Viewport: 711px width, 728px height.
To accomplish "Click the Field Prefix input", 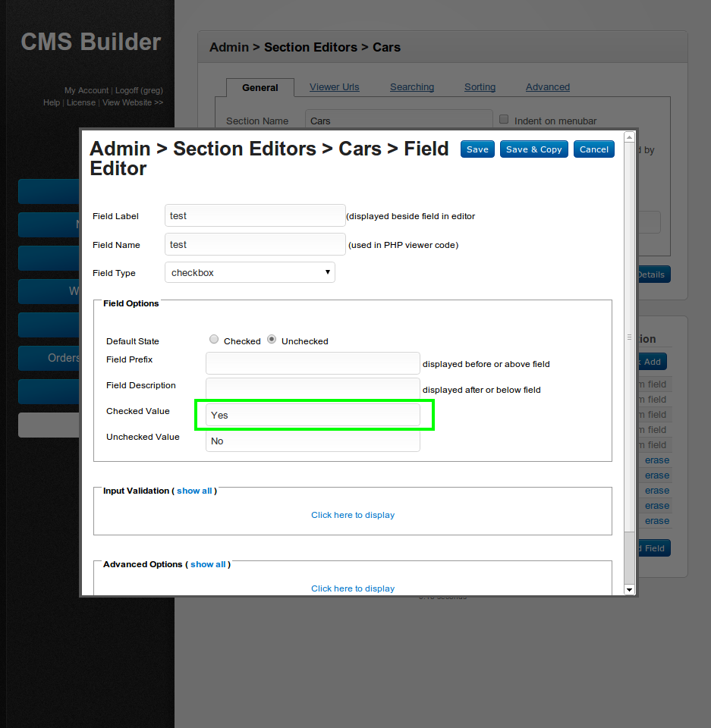I will [x=312, y=363].
